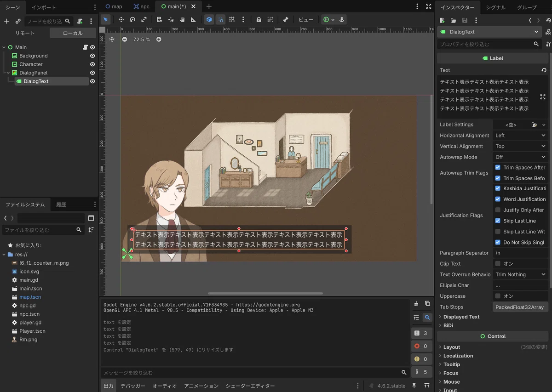The height and width of the screenshot is (392, 552).
Task: Click the list-select tool icon
Action: 159,19
